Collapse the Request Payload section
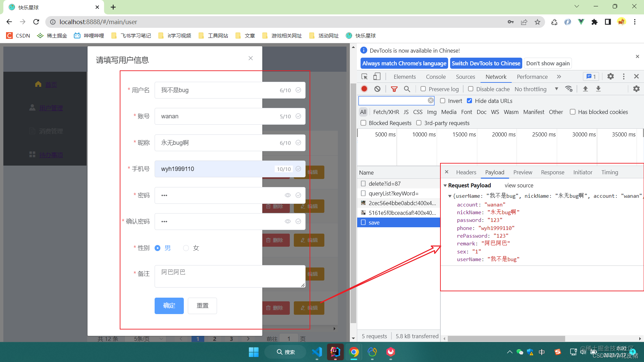Image resolution: width=644 pixels, height=362 pixels. (x=445, y=185)
